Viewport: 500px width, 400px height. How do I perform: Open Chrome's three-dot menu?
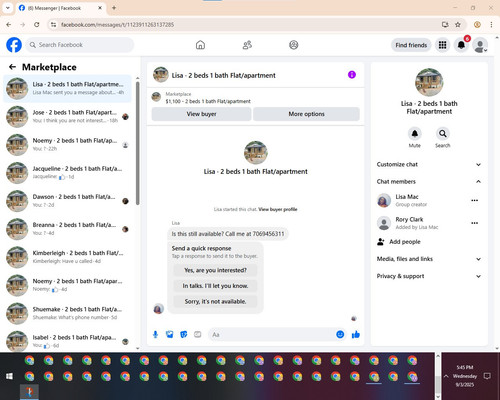click(491, 25)
